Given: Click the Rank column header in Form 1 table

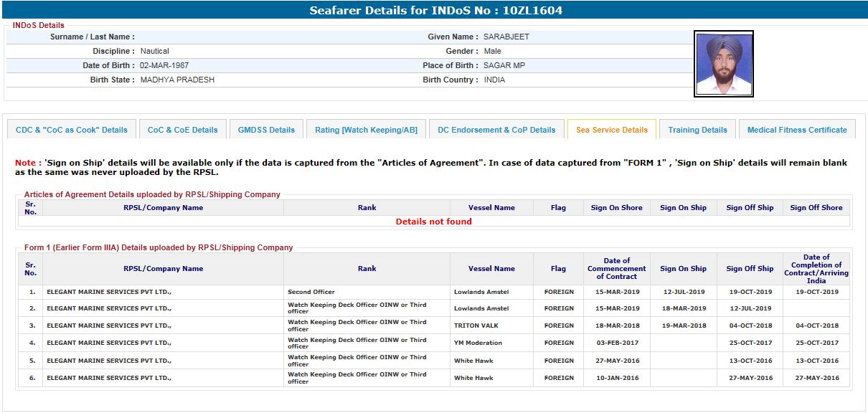Looking at the screenshot, I should [x=367, y=269].
